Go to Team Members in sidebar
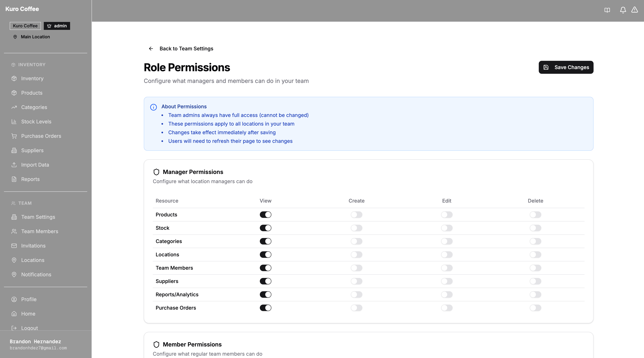 tap(39, 231)
